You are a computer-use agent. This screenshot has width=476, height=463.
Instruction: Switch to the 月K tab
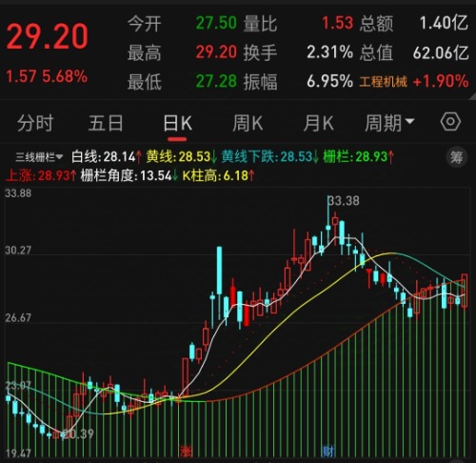pos(318,123)
